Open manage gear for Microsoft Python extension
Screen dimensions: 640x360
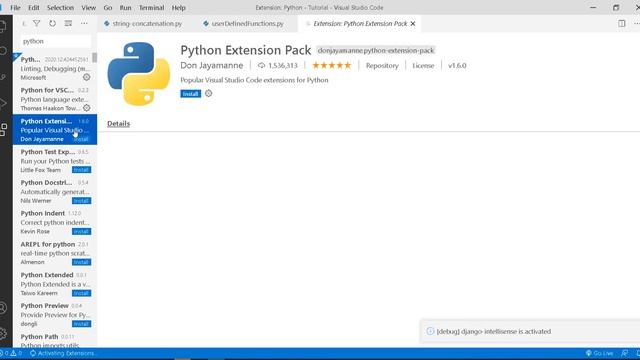[87, 77]
